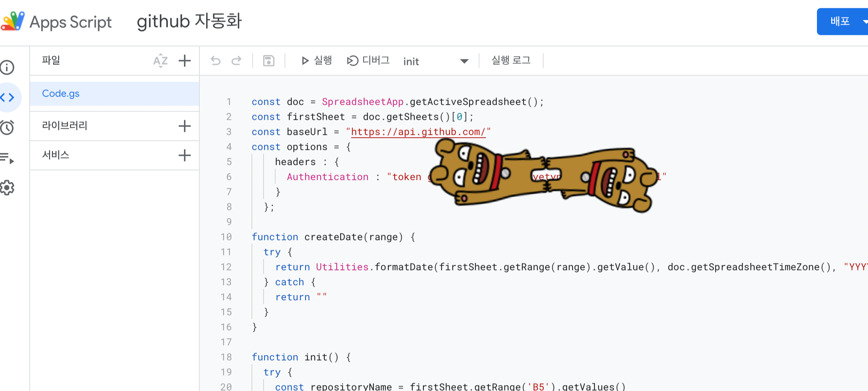This screenshot has width=868, height=391.
Task: Click the https://api.github.com/ URL string
Action: pyautogui.click(x=418, y=132)
